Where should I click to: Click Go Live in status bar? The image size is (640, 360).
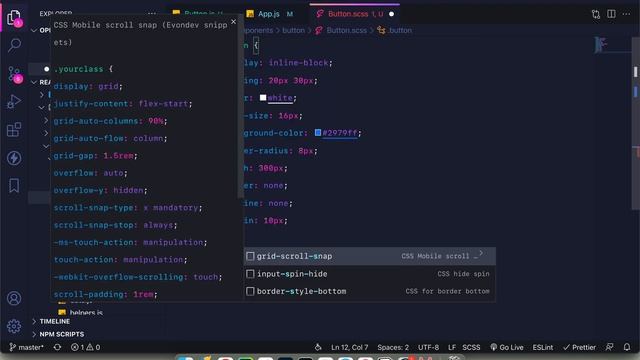(507, 347)
